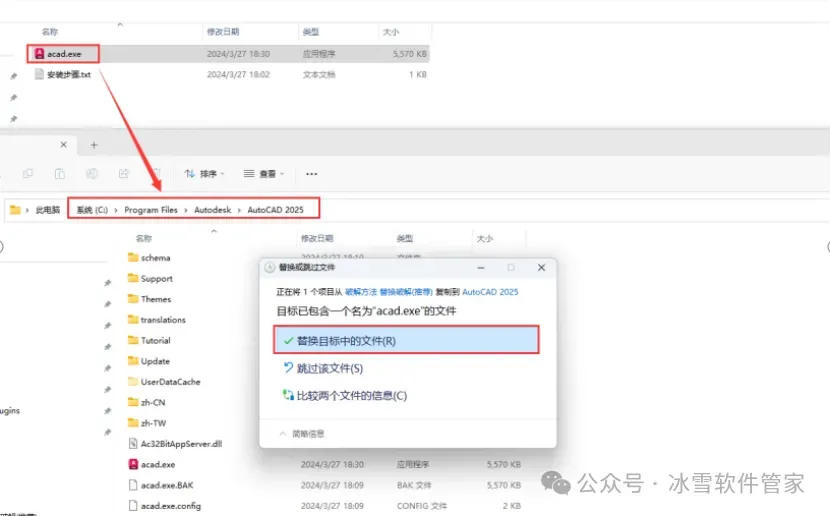The height and width of the screenshot is (516, 831).
Task: Sort upper window by 类型 column
Action: [311, 32]
